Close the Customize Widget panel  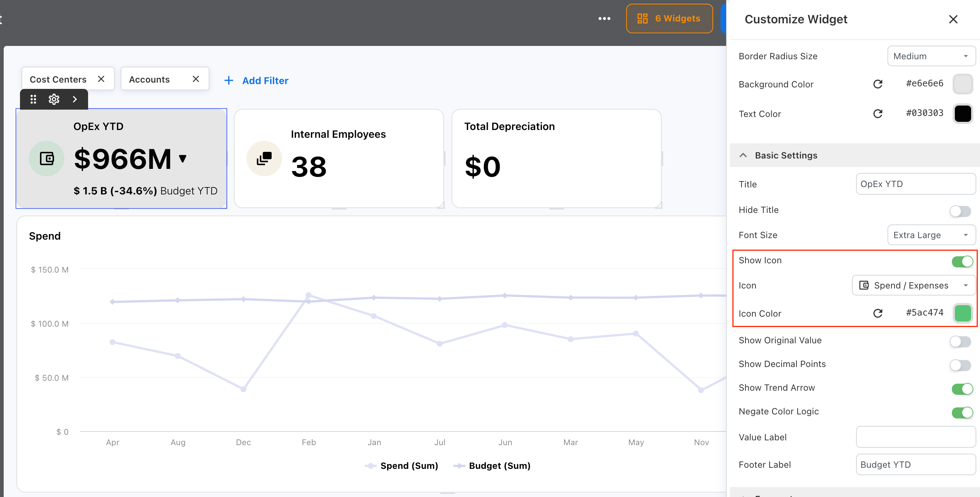coord(953,19)
